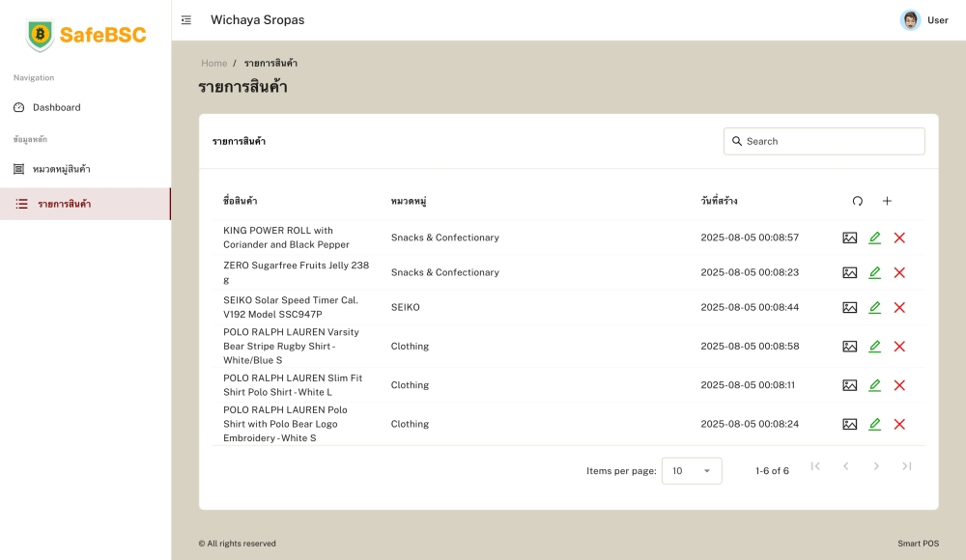Click the รายการสินค้า list icon in sidebar
The image size is (966, 560).
(x=21, y=204)
